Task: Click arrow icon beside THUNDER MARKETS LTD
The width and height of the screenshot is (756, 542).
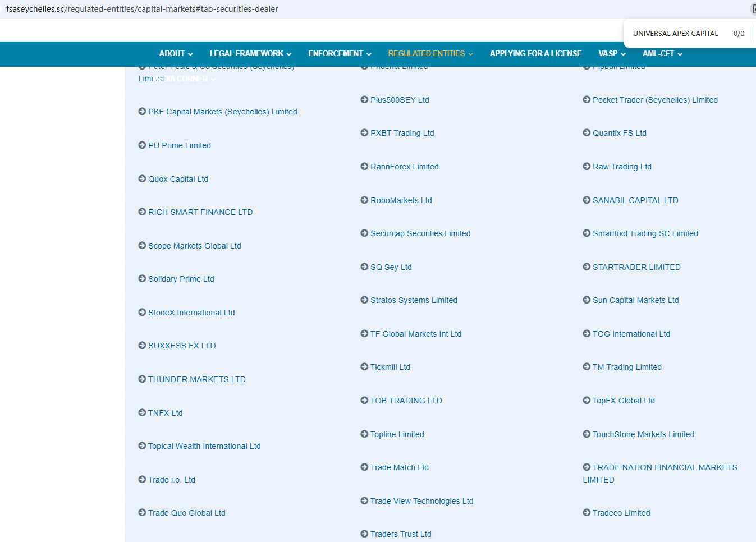Action: pos(142,379)
